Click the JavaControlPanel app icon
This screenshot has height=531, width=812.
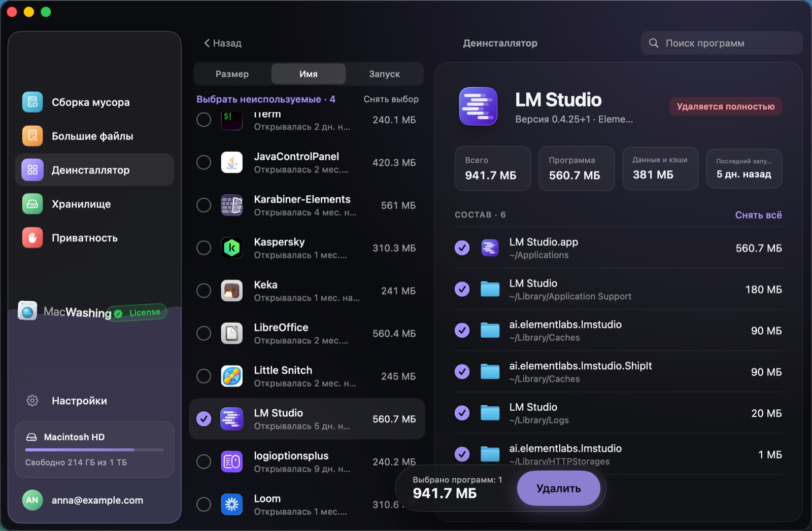[232, 162]
